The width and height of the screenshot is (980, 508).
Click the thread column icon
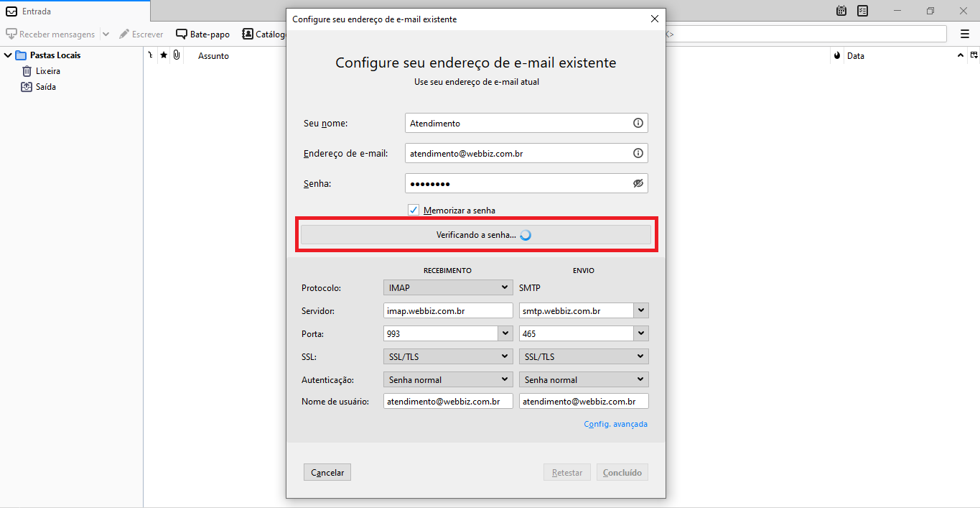(151, 55)
